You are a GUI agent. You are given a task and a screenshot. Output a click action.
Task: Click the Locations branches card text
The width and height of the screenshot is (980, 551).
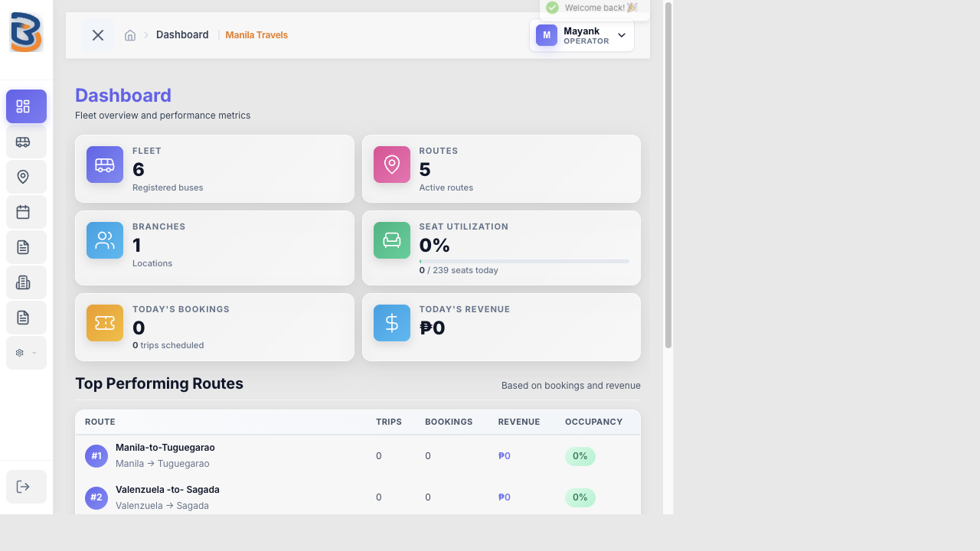(x=152, y=263)
